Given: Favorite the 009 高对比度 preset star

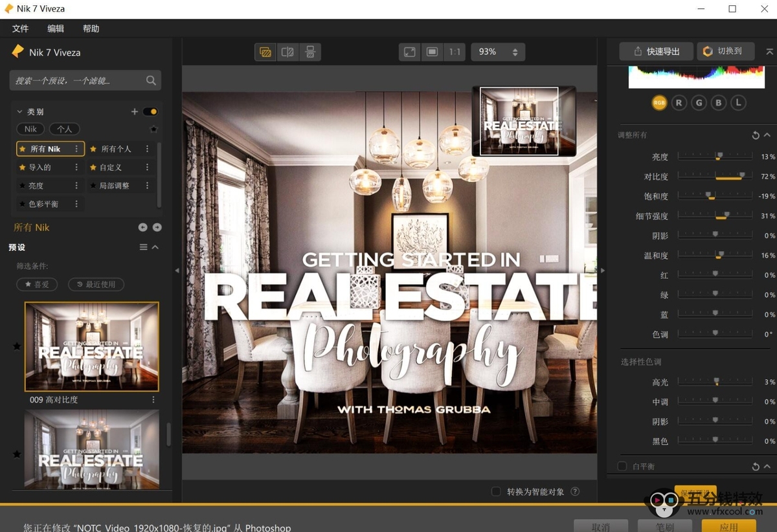Looking at the screenshot, I should tap(17, 346).
